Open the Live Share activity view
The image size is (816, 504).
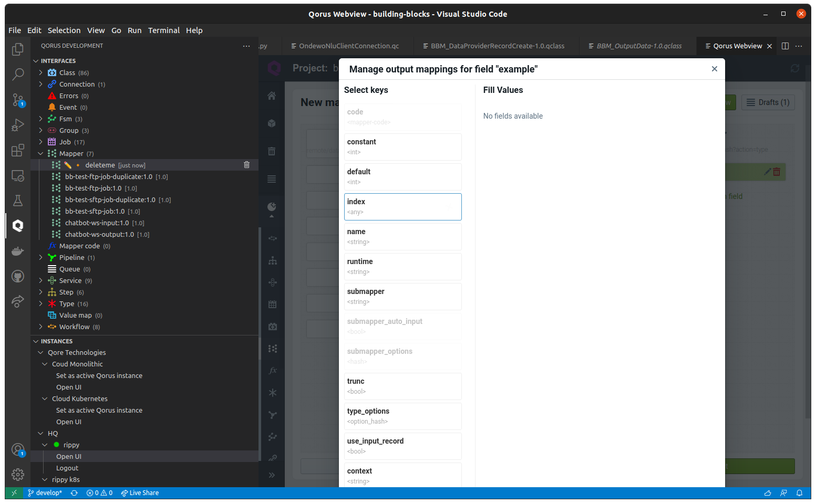point(18,301)
